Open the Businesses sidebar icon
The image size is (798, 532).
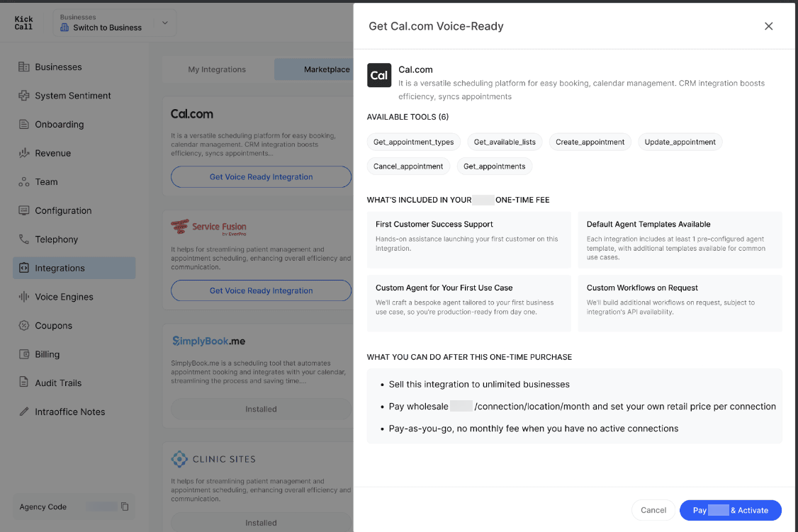click(x=24, y=67)
